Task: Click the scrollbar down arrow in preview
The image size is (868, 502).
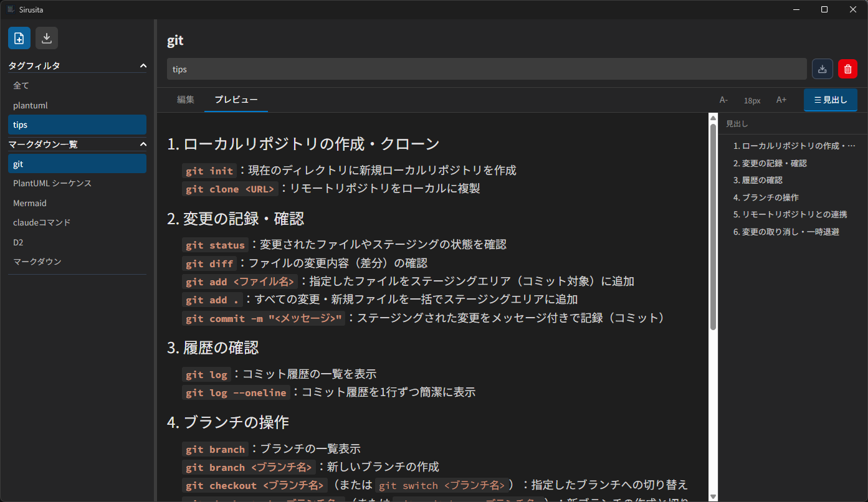Action: (x=713, y=496)
